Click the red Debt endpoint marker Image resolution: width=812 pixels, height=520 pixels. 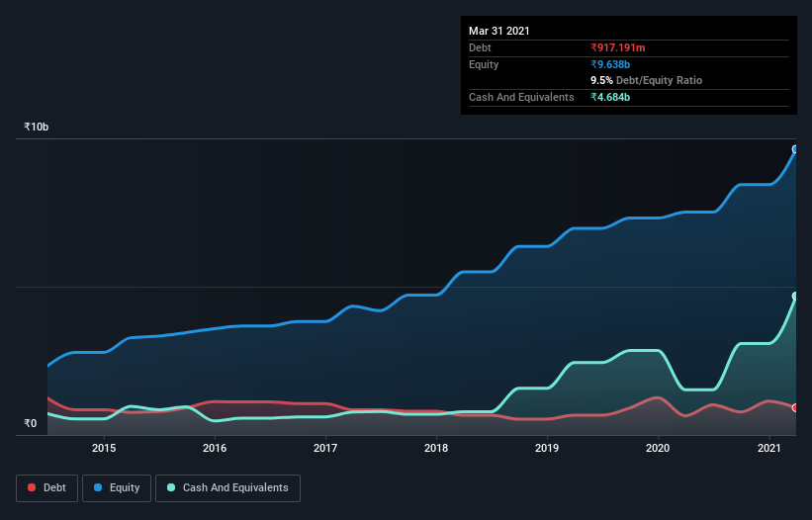(795, 407)
